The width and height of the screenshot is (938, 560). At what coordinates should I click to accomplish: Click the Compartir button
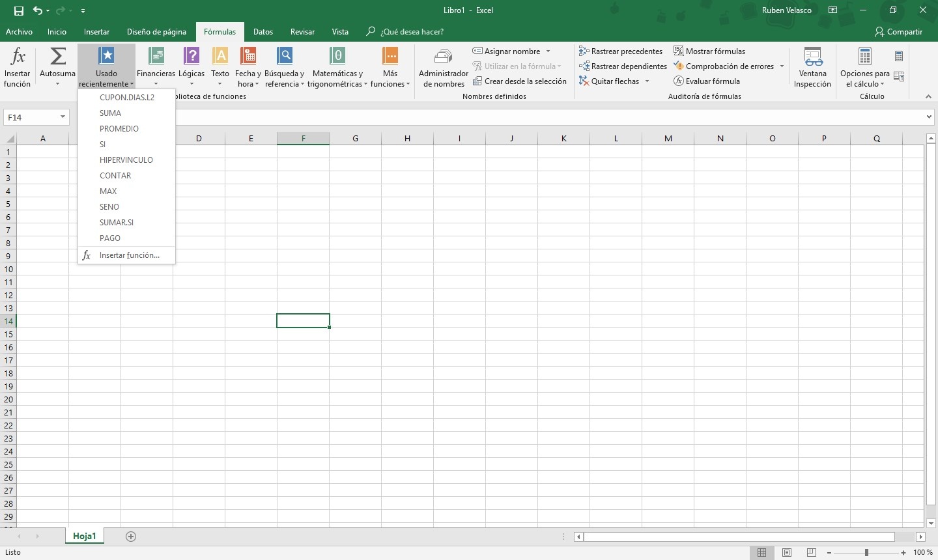click(x=899, y=31)
